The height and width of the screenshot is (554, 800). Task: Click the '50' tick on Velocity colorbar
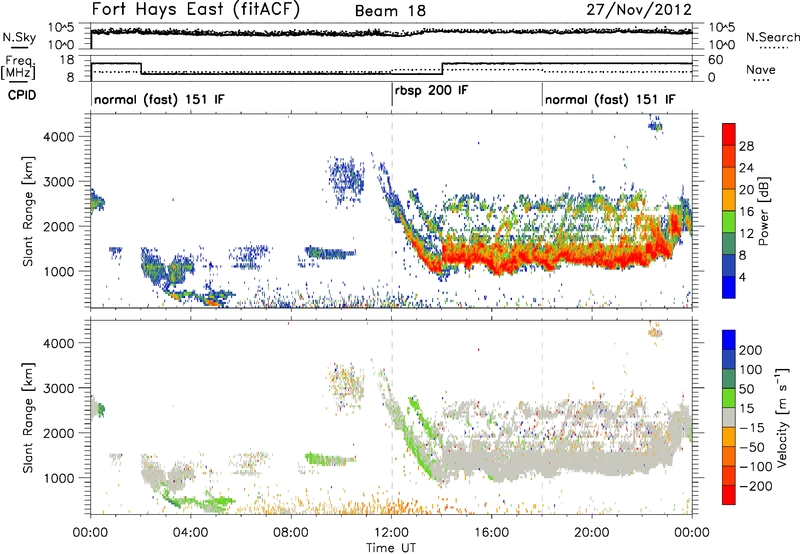pos(746,389)
